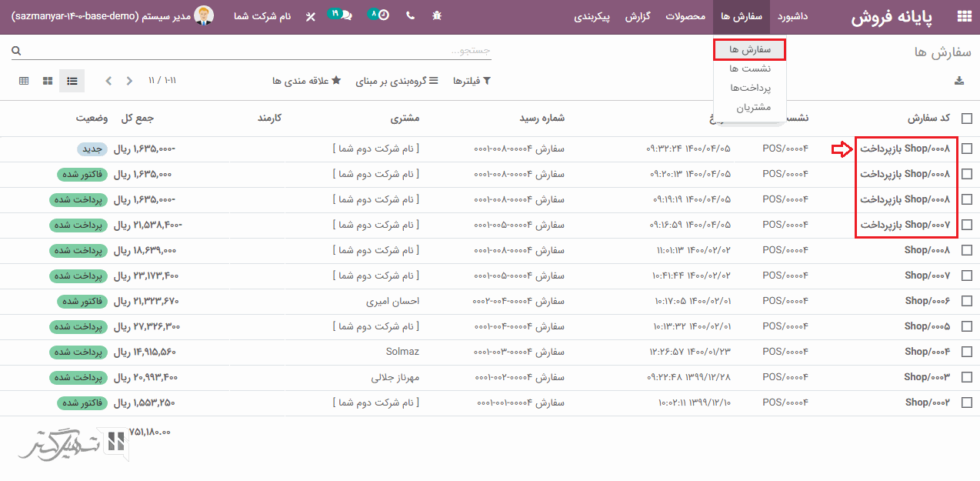Check the box for order Shop/0006

pos(966,301)
